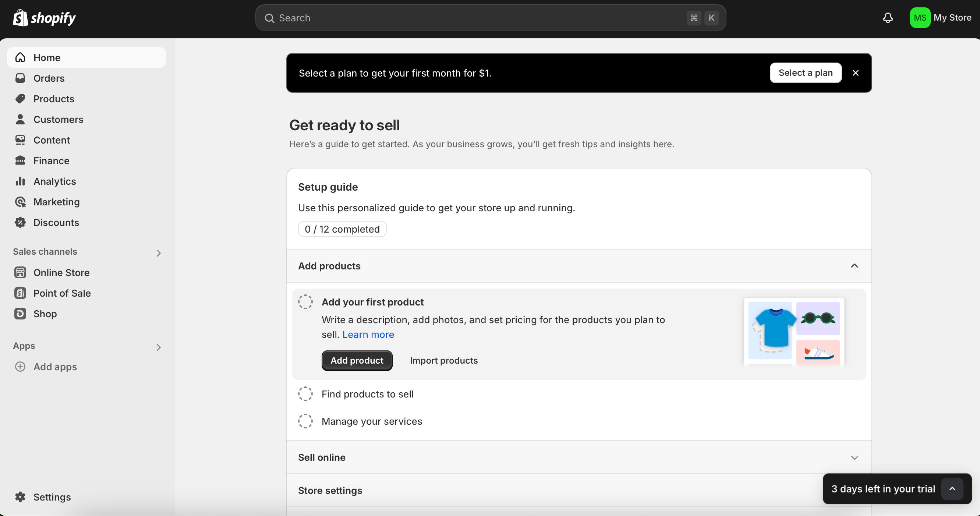The image size is (980, 516).
Task: Click the Search input field
Action: tap(480, 18)
